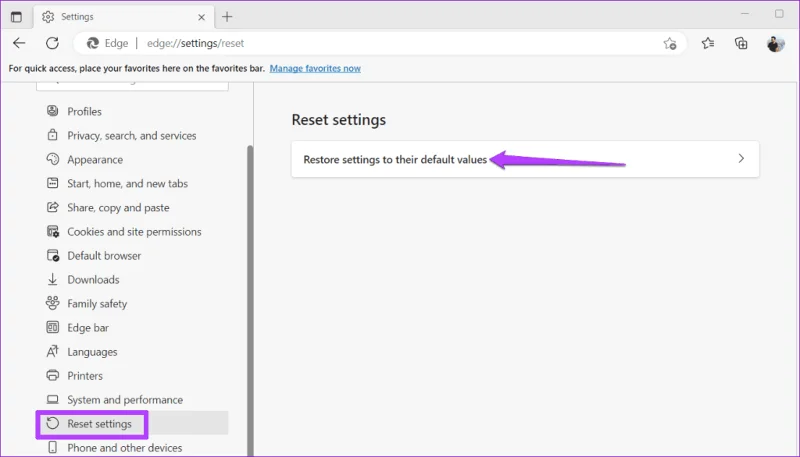Click the Phone and other devices icon
Screen dimensions: 800x457
[53, 448]
